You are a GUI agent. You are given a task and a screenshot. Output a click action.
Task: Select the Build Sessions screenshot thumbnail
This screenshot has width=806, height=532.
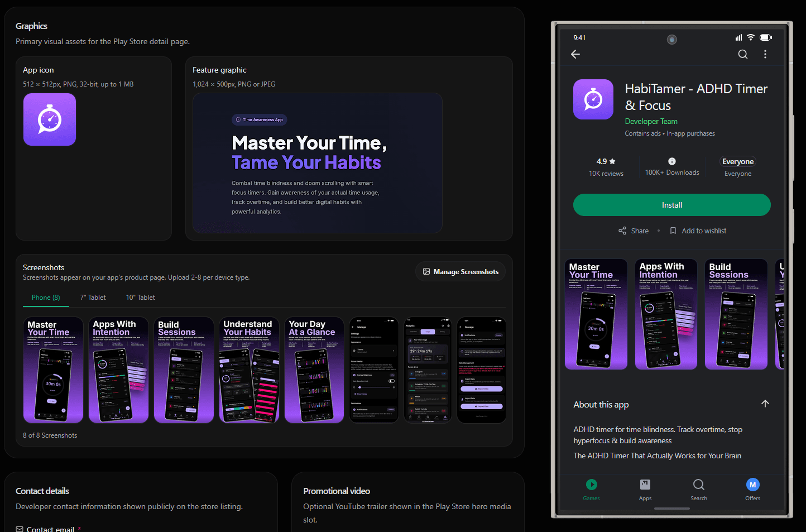click(x=184, y=370)
